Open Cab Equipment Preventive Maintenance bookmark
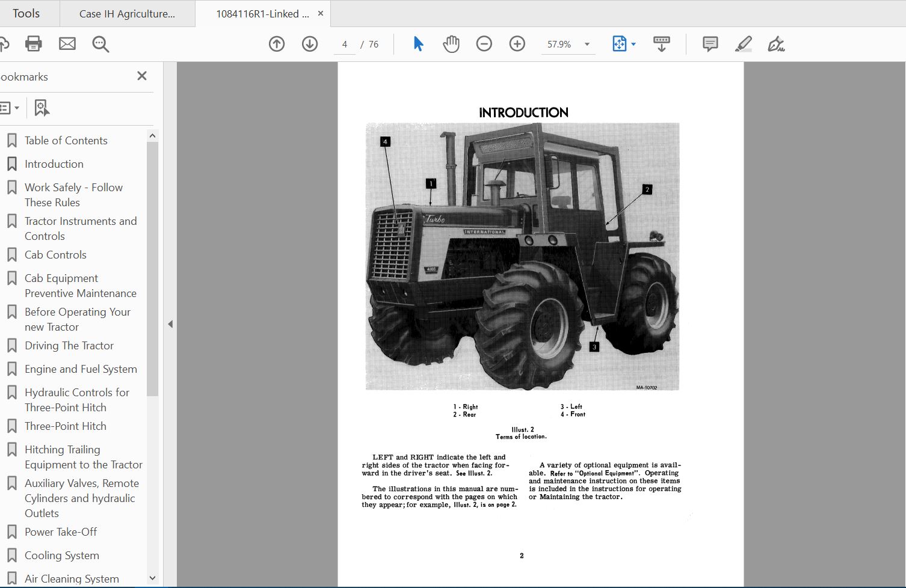Viewport: 906px width, 588px height. (81, 286)
